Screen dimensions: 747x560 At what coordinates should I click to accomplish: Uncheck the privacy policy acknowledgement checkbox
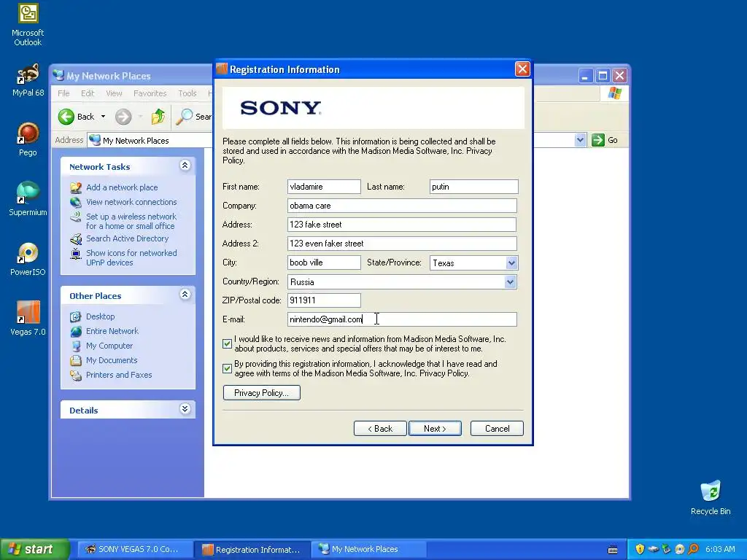[228, 368]
